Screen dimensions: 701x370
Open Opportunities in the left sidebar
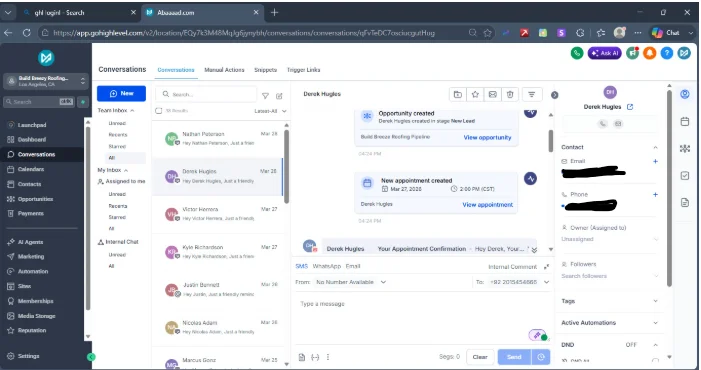pyautogui.click(x=35, y=199)
